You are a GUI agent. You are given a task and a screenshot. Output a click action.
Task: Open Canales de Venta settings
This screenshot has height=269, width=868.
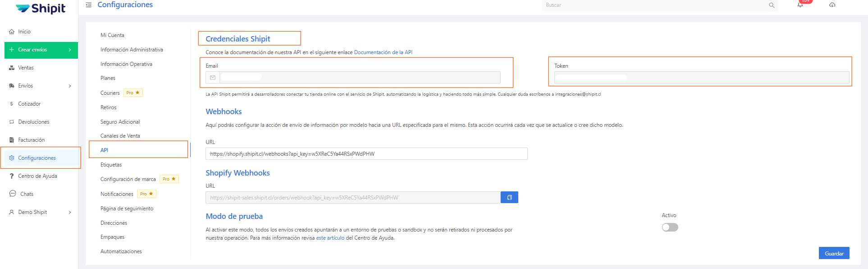point(120,136)
